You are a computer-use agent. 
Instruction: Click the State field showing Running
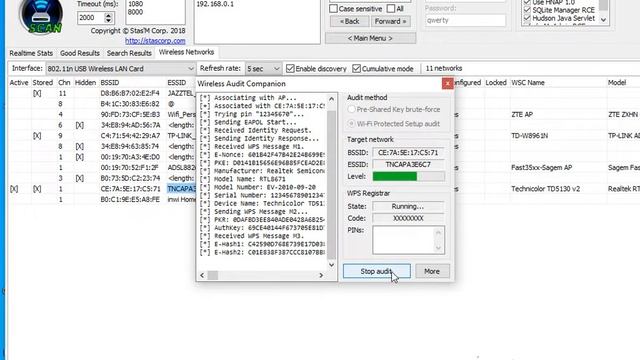(408, 207)
